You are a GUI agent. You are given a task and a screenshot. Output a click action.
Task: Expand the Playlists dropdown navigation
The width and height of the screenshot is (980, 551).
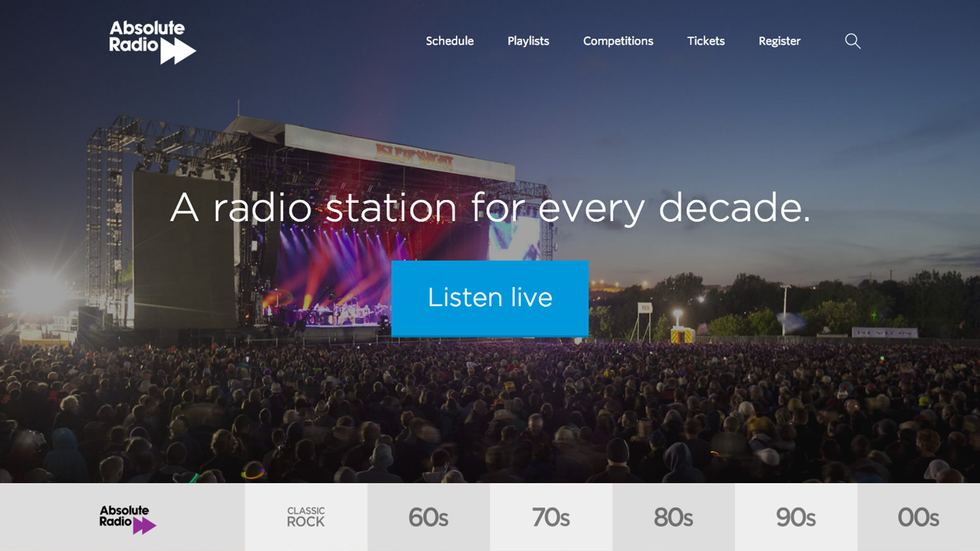tap(528, 40)
